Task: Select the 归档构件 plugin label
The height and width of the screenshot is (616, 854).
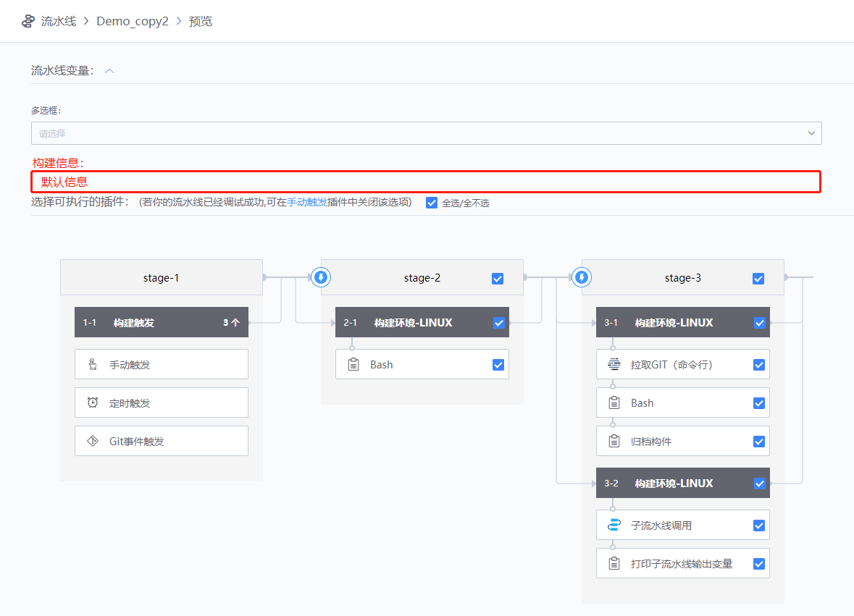Action: click(651, 442)
